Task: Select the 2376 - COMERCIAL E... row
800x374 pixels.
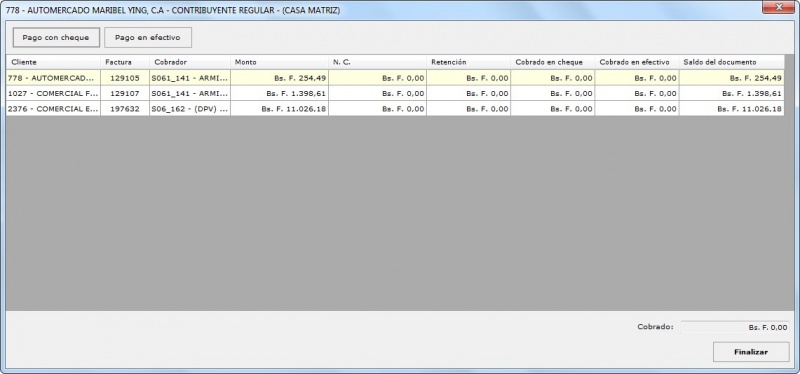Action: point(395,109)
